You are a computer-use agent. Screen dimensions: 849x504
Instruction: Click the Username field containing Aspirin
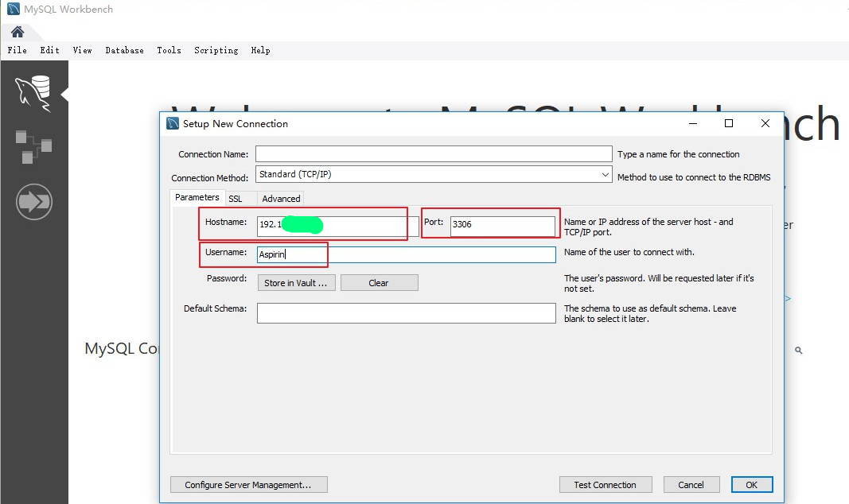pyautogui.click(x=406, y=254)
